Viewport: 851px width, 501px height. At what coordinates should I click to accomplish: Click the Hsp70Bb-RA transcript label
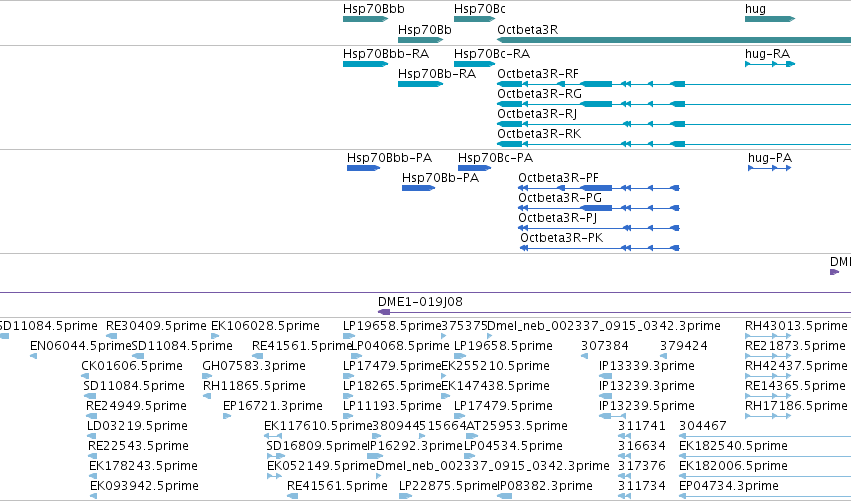click(x=437, y=74)
